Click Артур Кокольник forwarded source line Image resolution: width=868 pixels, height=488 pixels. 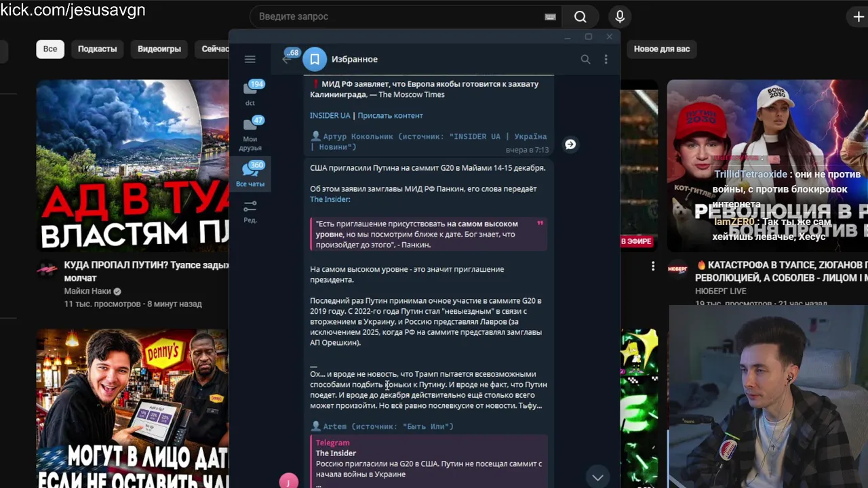[429, 141]
